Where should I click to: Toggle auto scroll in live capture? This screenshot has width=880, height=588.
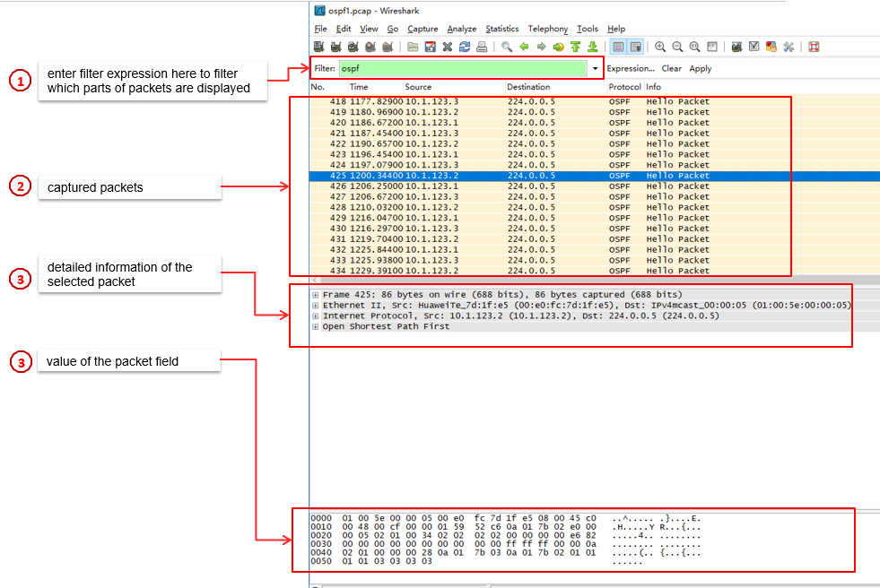pyautogui.click(x=635, y=48)
